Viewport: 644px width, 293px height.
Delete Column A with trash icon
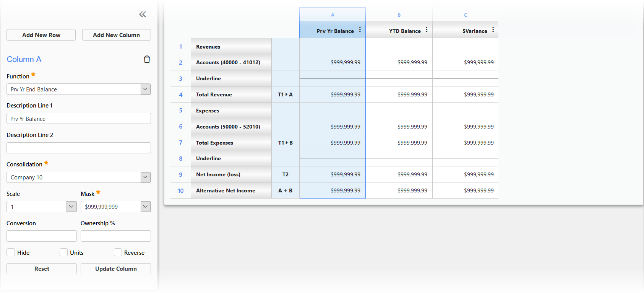(147, 59)
